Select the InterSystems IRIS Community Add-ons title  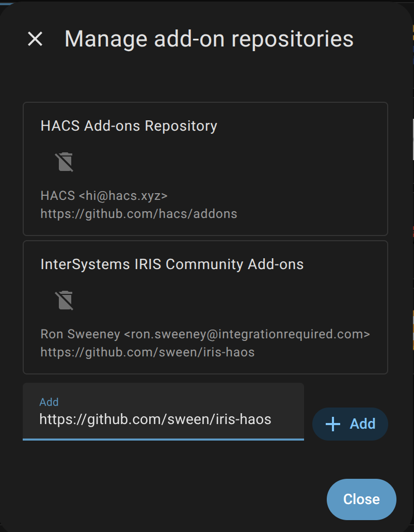[172, 264]
